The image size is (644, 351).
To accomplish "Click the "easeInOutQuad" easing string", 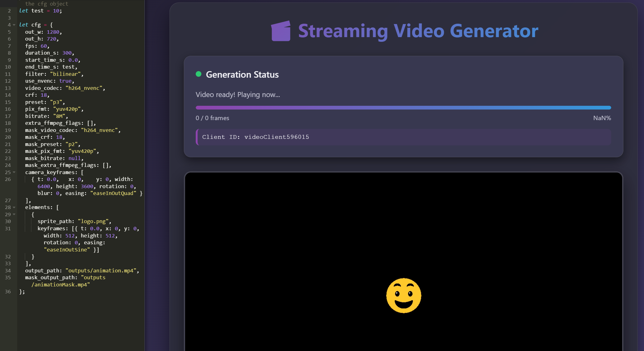I will point(113,193).
